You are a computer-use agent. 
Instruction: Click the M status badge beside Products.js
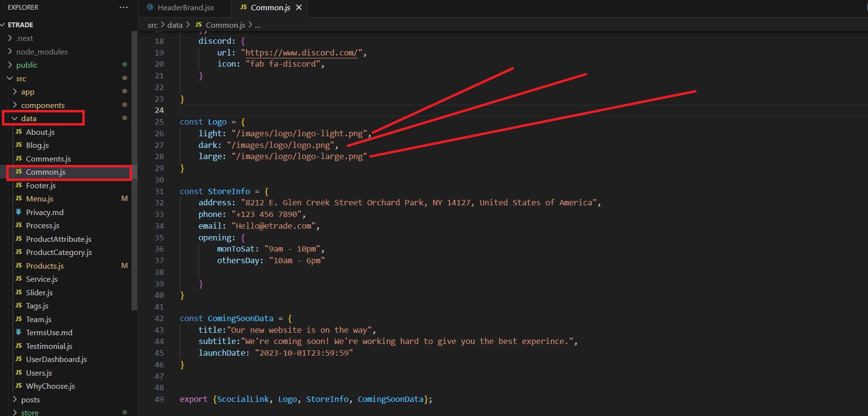(x=124, y=266)
